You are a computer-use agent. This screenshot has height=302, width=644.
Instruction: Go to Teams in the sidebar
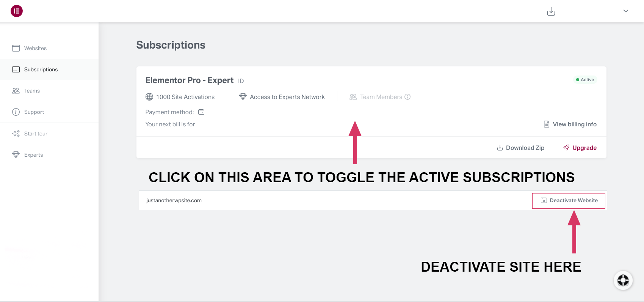(32, 91)
